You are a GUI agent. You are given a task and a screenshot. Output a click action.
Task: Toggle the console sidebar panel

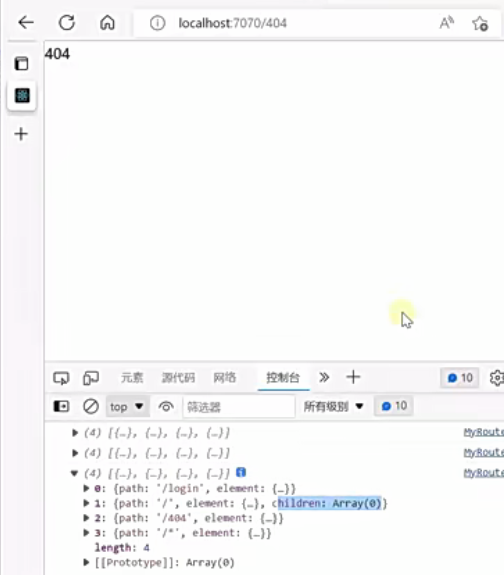click(x=61, y=406)
